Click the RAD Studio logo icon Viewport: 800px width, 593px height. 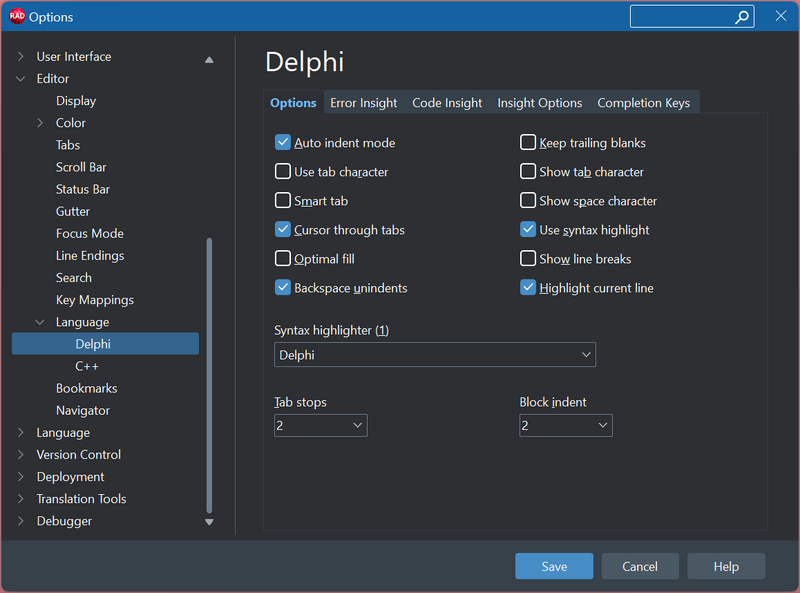17,16
